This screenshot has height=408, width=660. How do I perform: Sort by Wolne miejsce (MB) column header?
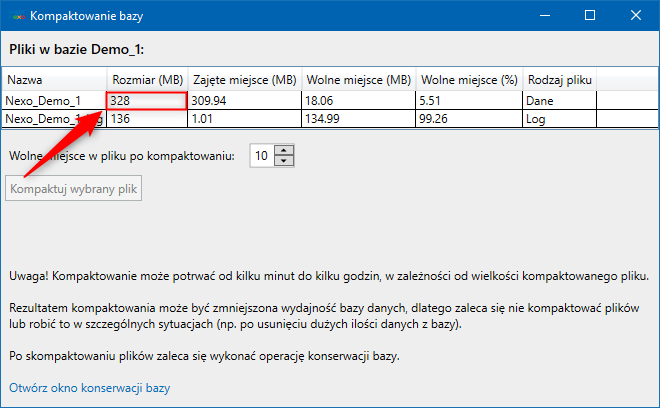pos(359,79)
